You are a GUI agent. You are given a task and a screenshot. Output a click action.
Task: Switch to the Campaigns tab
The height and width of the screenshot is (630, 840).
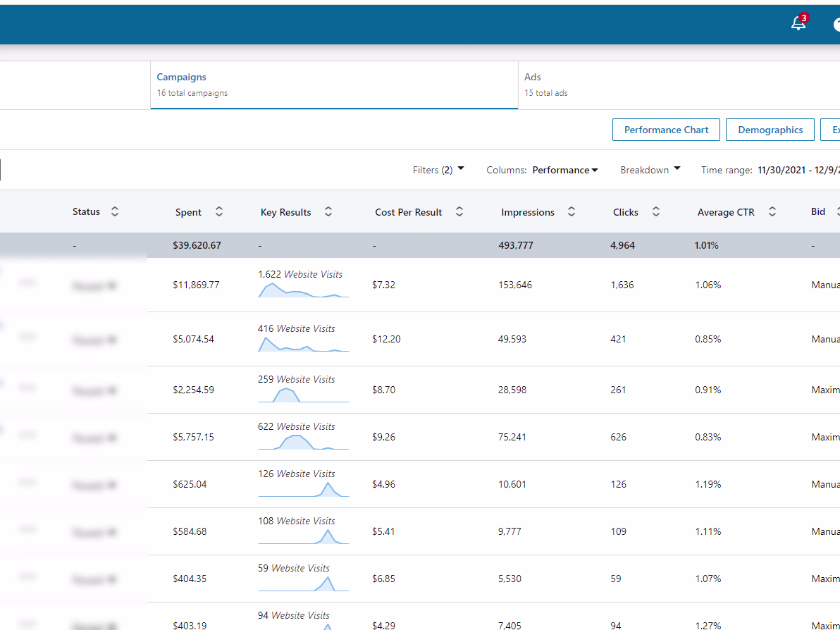click(x=334, y=85)
